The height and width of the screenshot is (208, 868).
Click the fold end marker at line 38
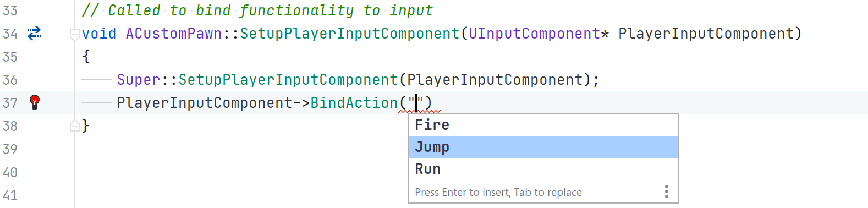74,126
